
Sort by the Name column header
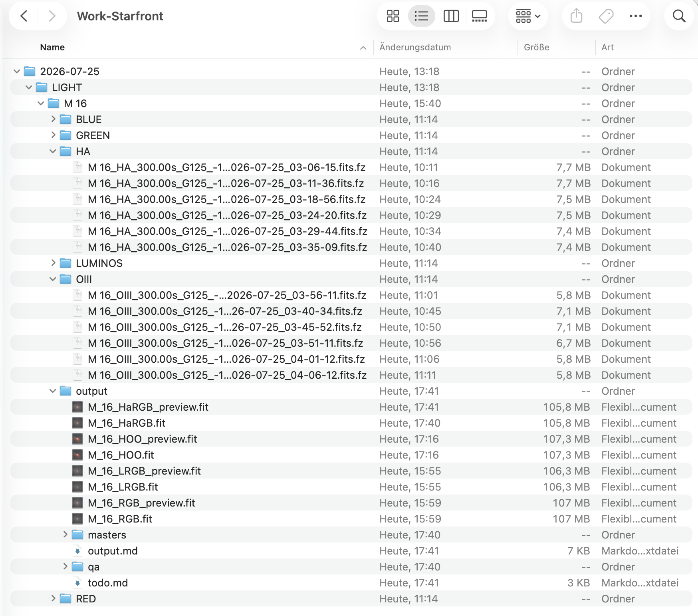tap(52, 47)
